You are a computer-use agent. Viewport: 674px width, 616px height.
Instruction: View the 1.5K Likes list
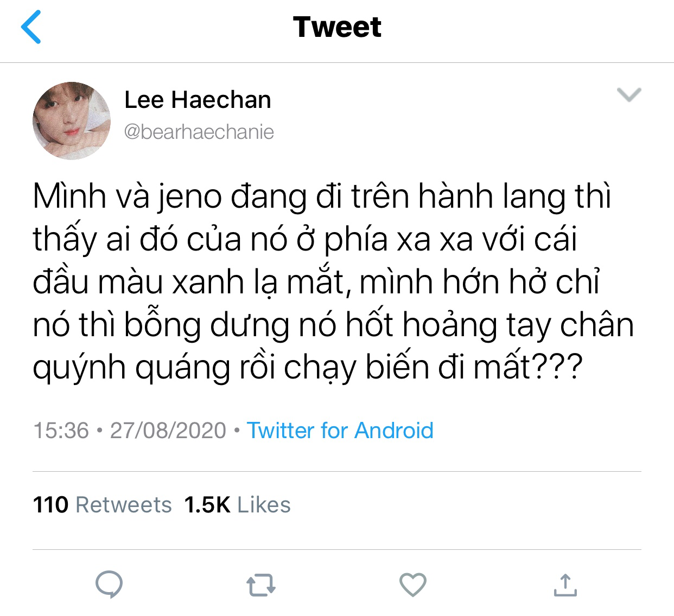(238, 505)
